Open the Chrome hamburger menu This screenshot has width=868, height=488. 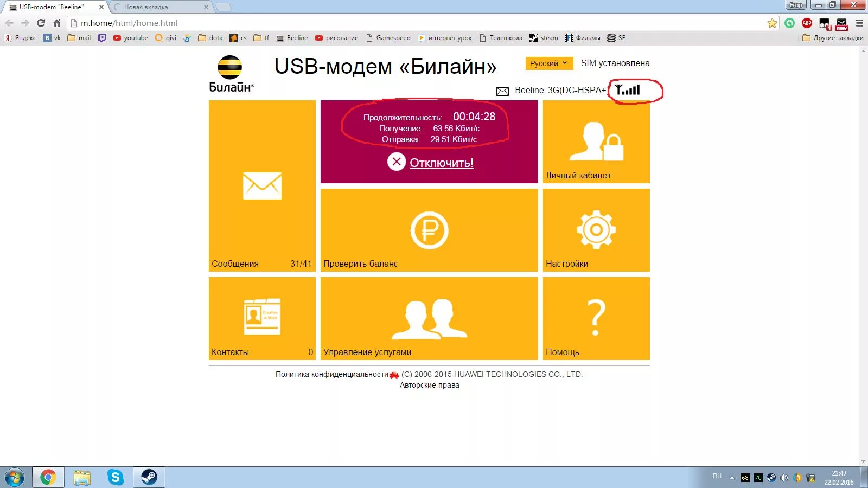(x=859, y=23)
